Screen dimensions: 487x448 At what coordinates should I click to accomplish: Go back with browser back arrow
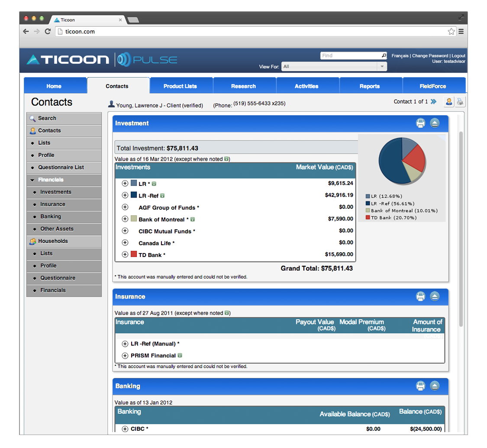coord(26,31)
